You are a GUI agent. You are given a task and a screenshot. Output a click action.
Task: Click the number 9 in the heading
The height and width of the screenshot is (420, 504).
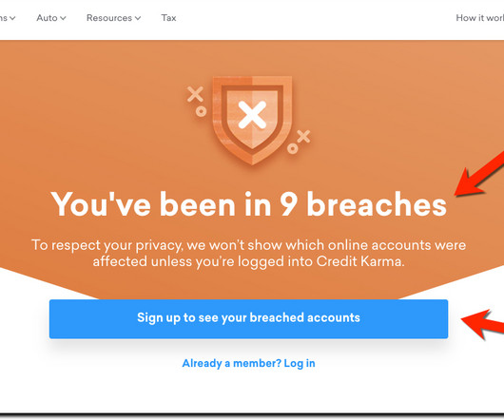point(288,204)
